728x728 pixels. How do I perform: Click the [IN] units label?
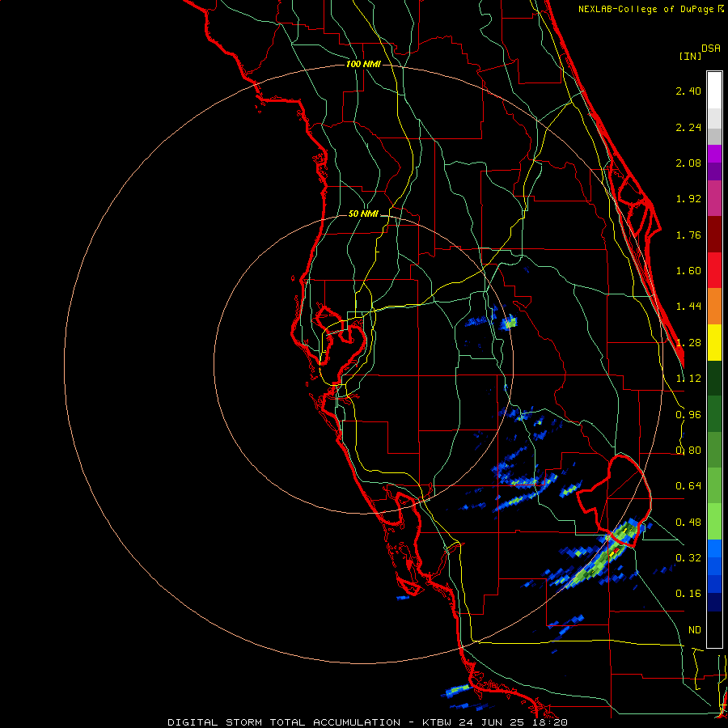pos(690,56)
